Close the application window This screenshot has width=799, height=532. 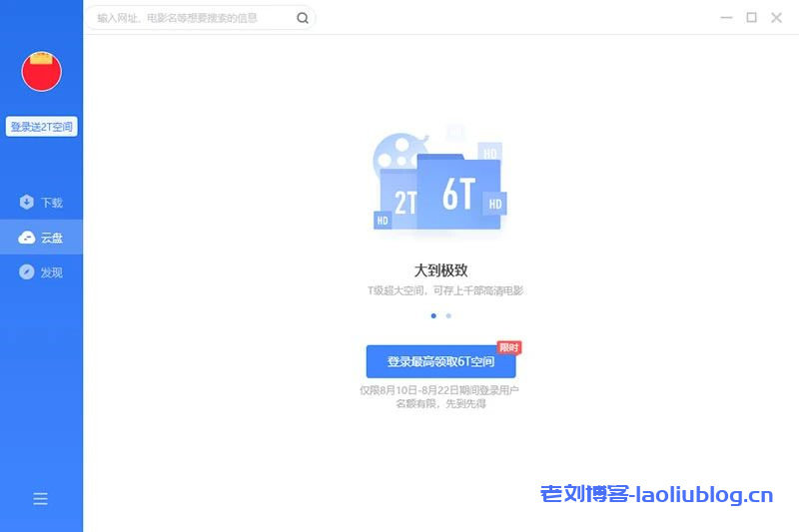[777, 18]
